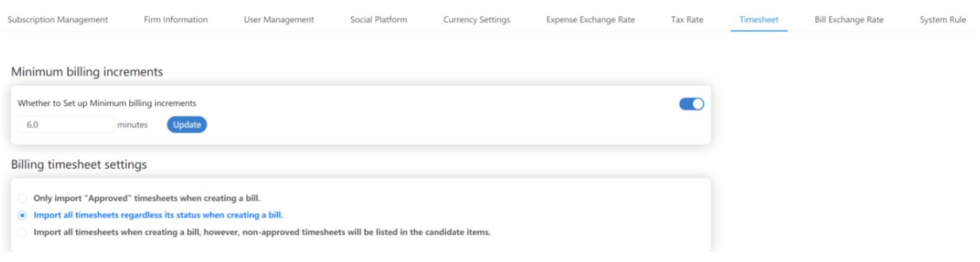
Task: Click the "Whether to Set up Minimum billing increments" label
Action: tap(106, 103)
